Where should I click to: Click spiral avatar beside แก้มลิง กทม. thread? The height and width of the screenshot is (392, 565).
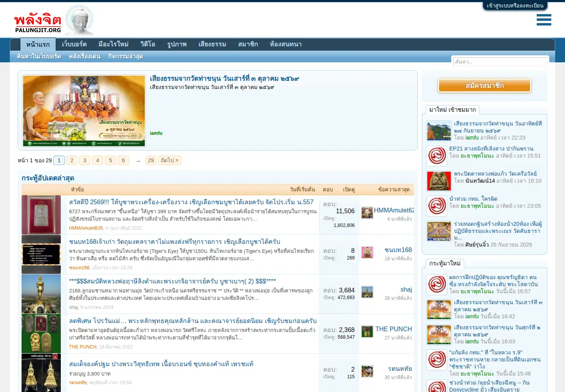(x=437, y=359)
